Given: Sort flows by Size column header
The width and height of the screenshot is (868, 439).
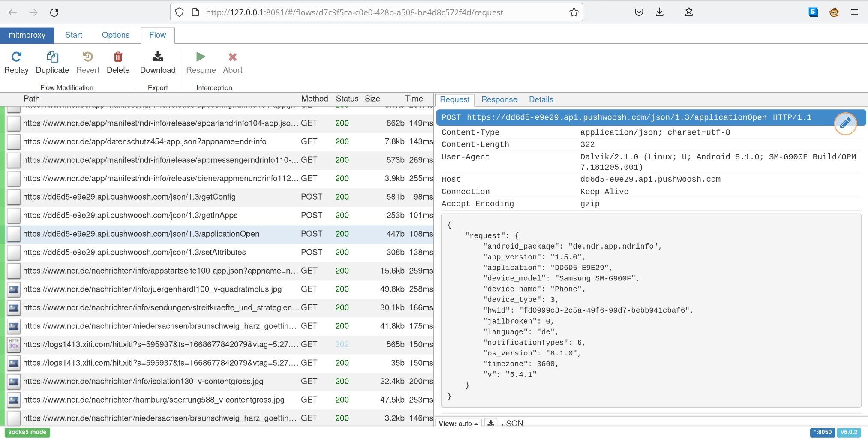Looking at the screenshot, I should (x=372, y=99).
